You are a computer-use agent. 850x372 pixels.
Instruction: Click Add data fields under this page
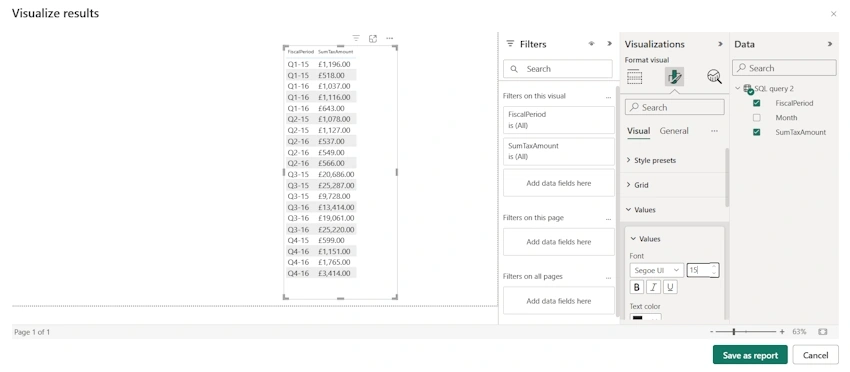tap(558, 242)
